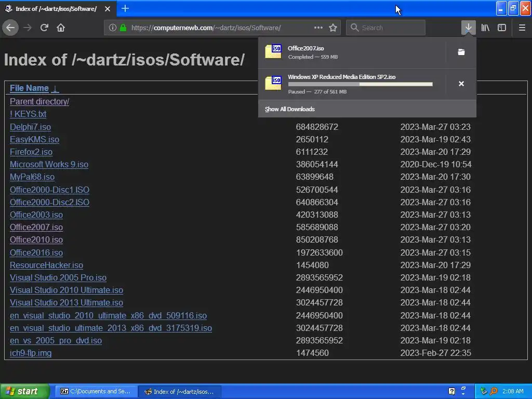Click Visual Studio 2010 Ultimate.iso link
532x399 pixels.
point(66,290)
